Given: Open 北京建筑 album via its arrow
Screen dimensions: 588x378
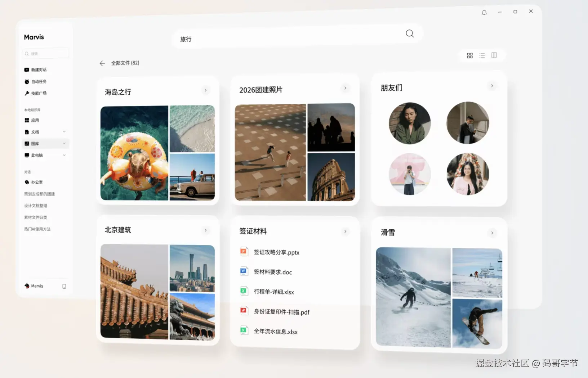Looking at the screenshot, I should pyautogui.click(x=206, y=230).
